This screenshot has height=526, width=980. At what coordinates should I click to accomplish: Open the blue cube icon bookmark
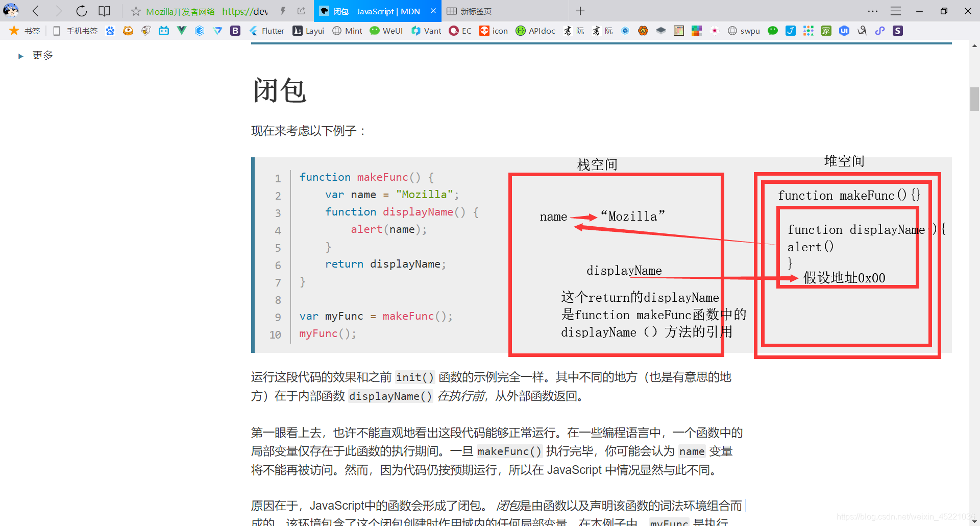625,31
